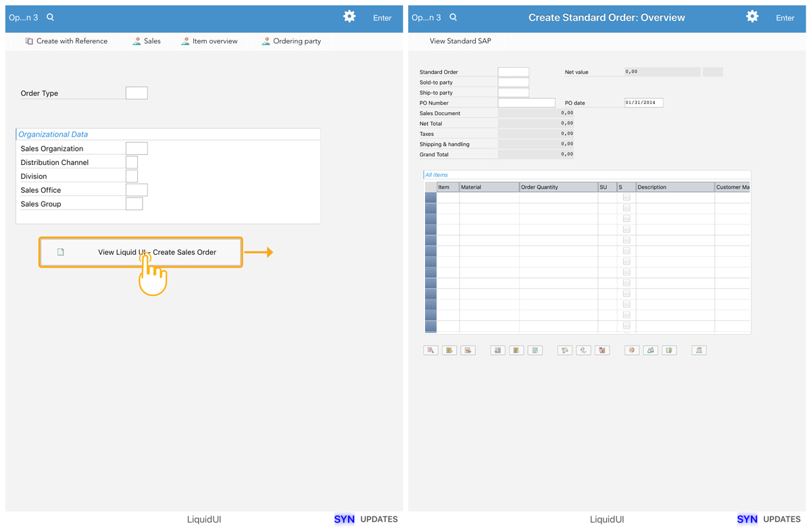Click into the Order Type input field
Screen dimensions: 811x532
[137, 93]
